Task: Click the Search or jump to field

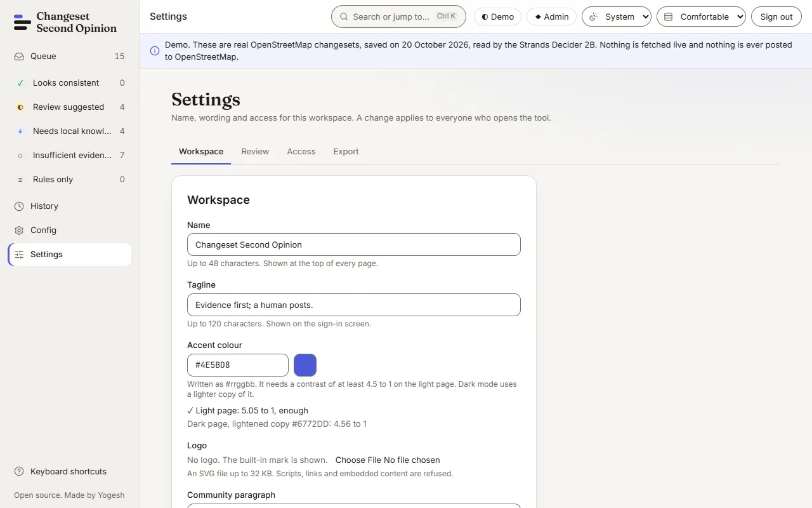Action: 398,17
